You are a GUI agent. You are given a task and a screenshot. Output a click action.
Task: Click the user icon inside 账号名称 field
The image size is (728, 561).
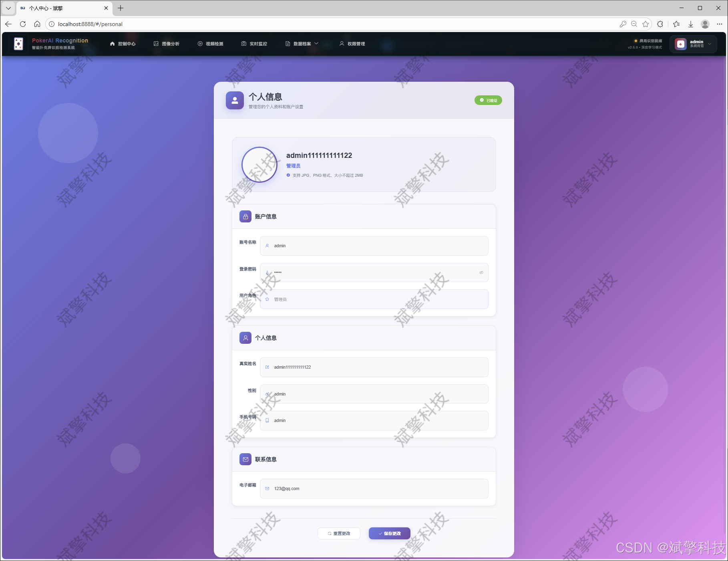tap(267, 246)
